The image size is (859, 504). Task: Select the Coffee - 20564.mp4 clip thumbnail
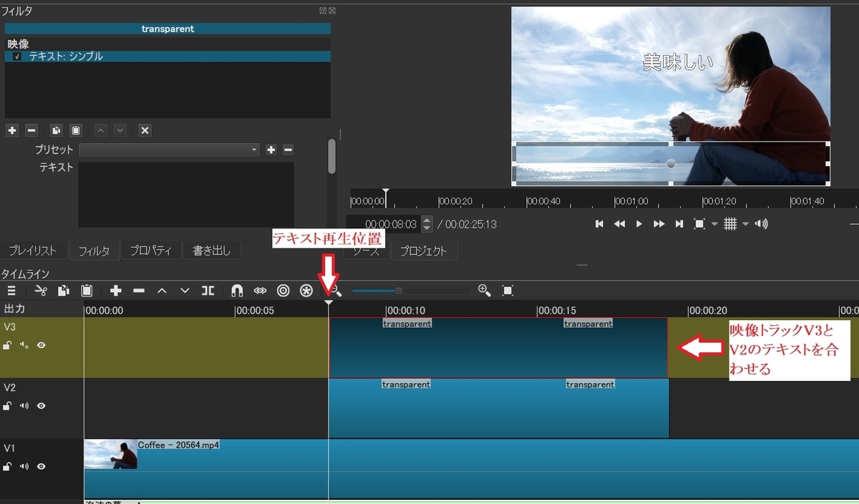(111, 455)
